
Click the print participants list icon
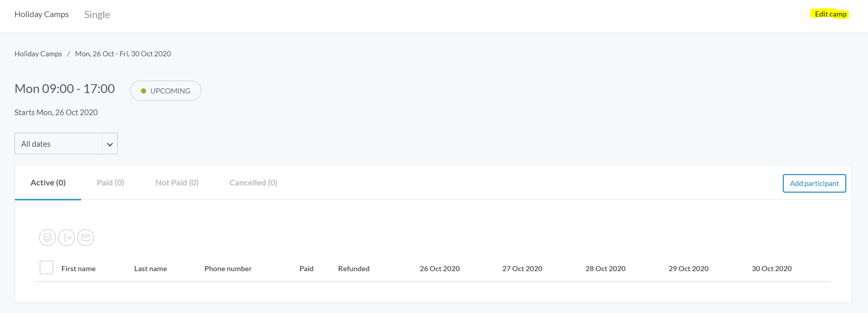[x=48, y=238]
